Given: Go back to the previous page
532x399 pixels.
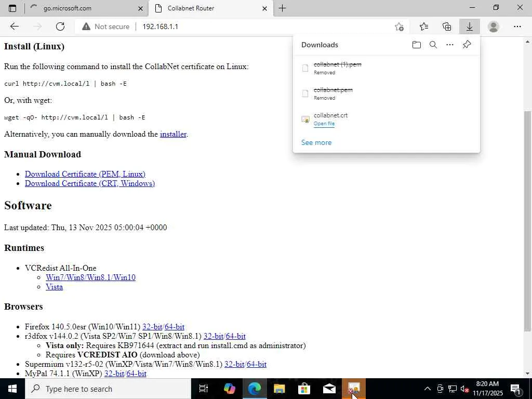Looking at the screenshot, I should pos(14,26).
